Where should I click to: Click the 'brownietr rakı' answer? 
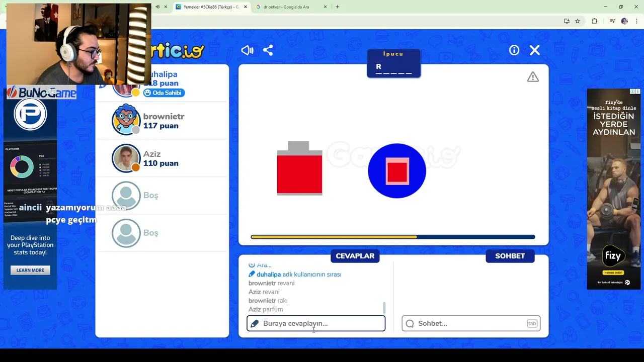(268, 300)
